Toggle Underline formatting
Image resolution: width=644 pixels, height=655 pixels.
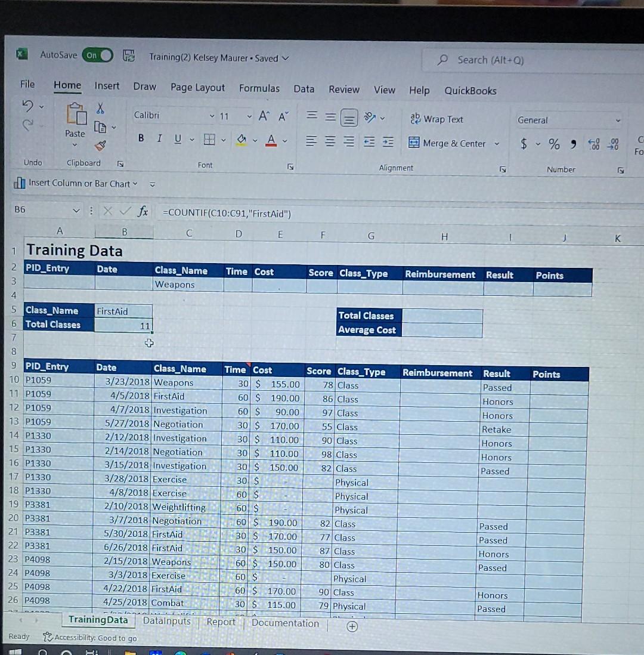pos(178,138)
